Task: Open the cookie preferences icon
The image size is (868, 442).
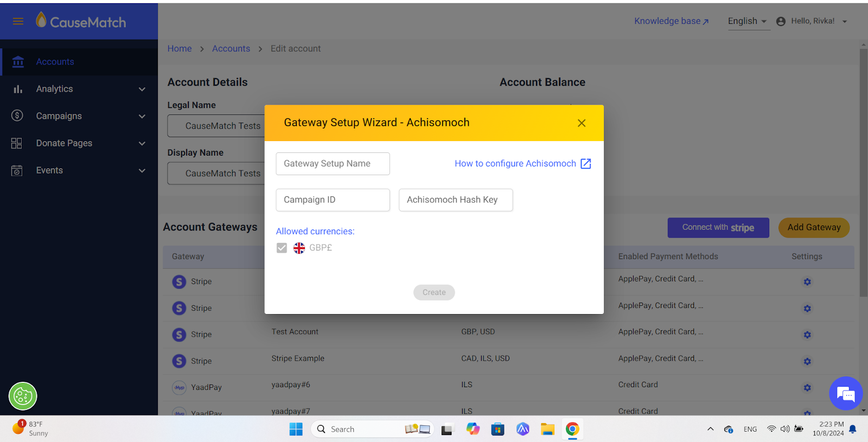Action: (23, 396)
